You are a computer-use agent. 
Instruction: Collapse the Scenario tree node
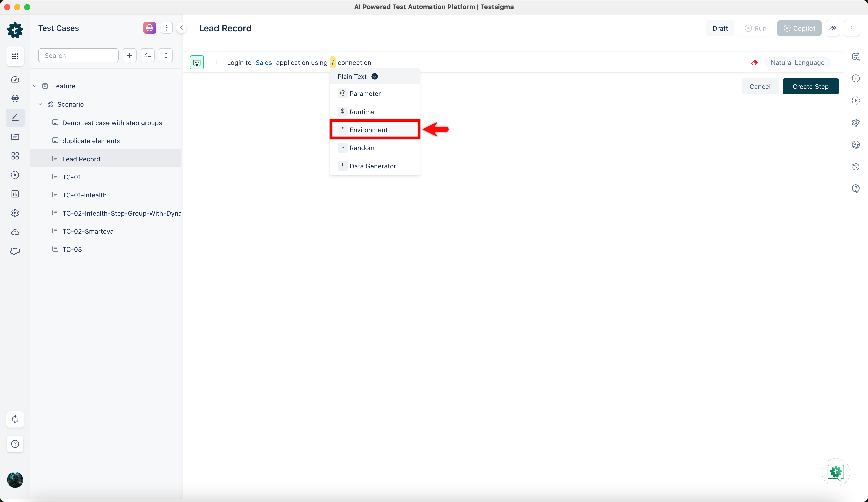pyautogui.click(x=40, y=104)
